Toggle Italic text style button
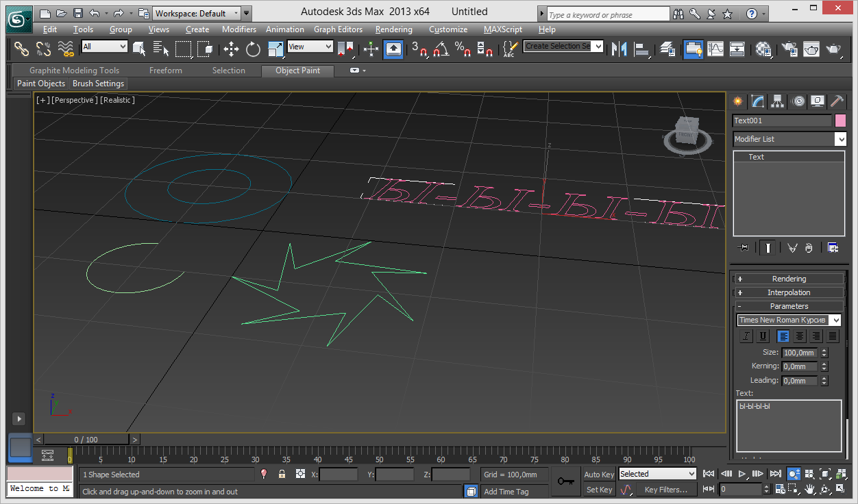 point(747,336)
